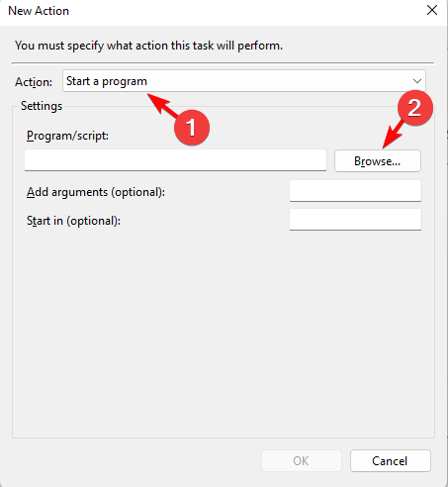Click the New Action title bar text

point(39,11)
